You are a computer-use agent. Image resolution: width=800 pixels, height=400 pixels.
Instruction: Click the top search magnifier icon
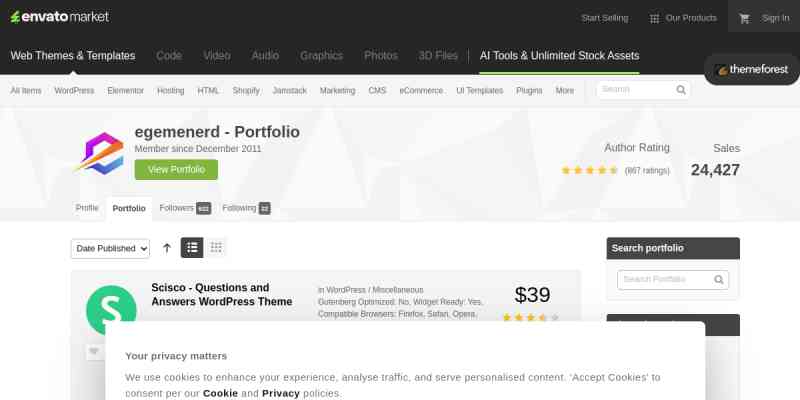point(681,90)
